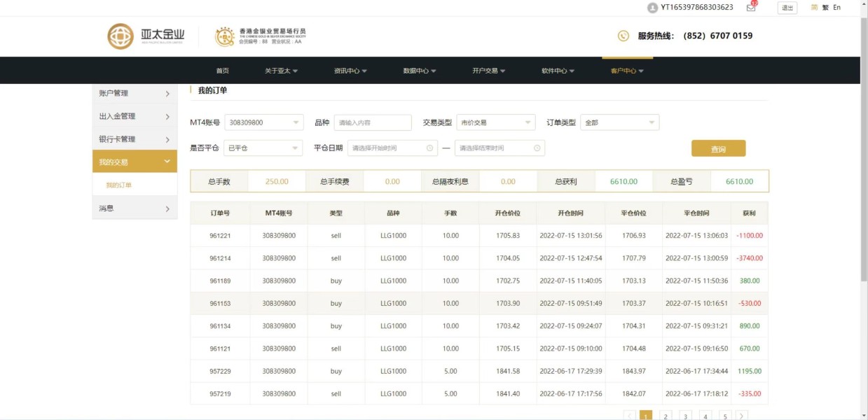The width and height of the screenshot is (868, 420).
Task: Click the 开仓时间 column header
Action: (x=571, y=213)
